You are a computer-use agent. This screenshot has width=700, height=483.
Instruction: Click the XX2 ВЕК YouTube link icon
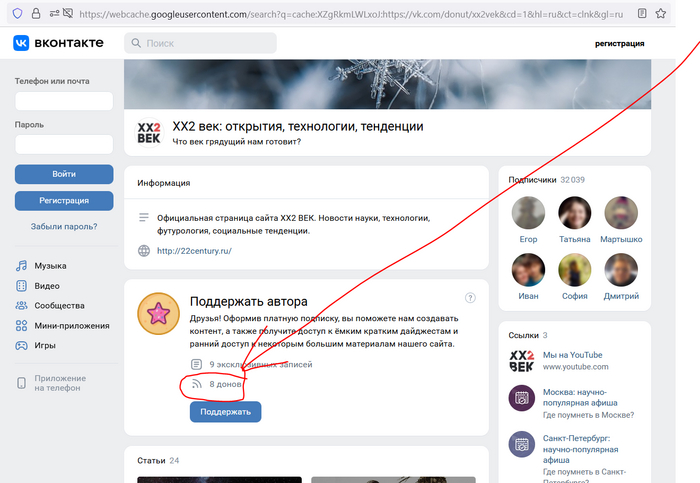(521, 361)
